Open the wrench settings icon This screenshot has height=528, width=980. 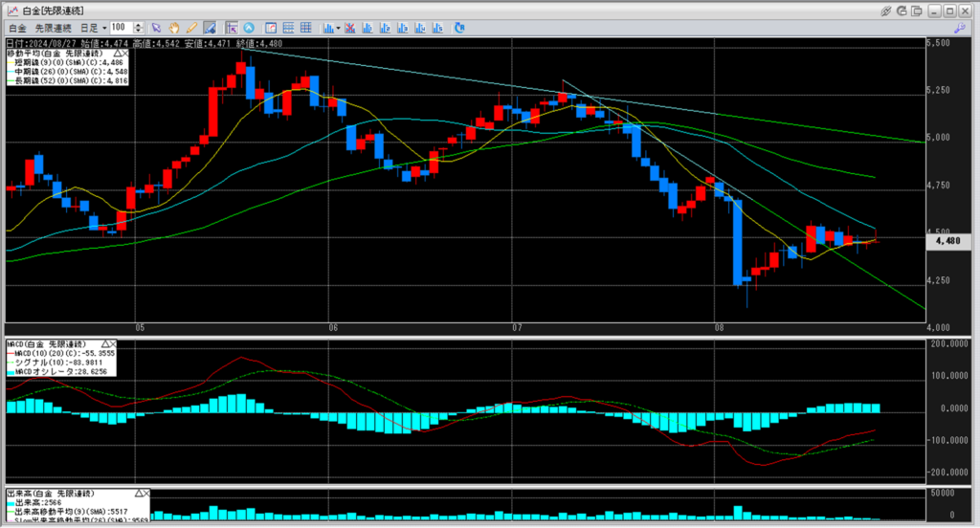[x=959, y=28]
